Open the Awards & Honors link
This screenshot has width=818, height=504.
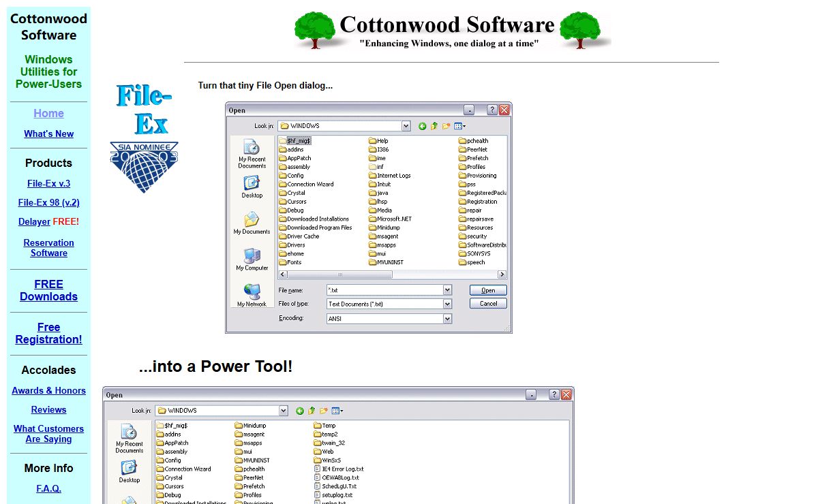(x=48, y=390)
